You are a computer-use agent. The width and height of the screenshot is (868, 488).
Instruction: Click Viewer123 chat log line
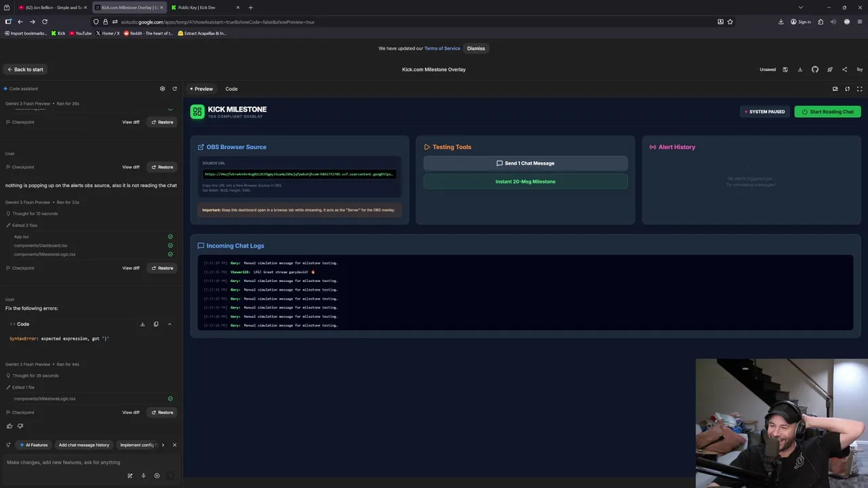tap(259, 272)
